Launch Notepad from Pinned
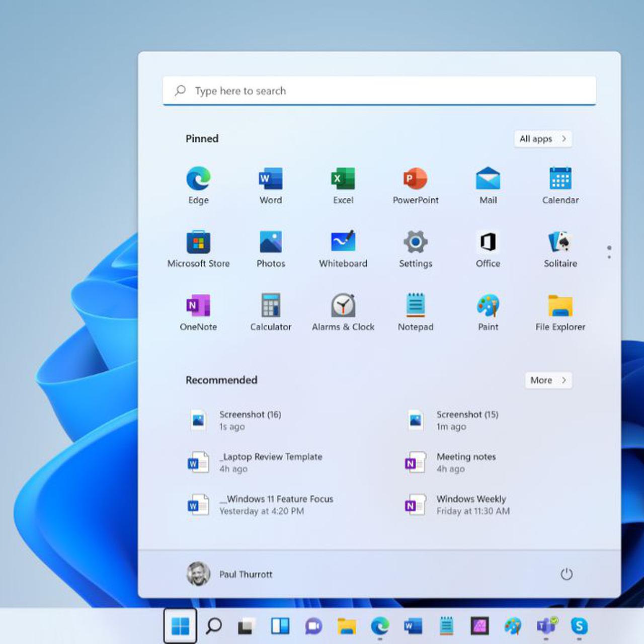 pyautogui.click(x=416, y=312)
